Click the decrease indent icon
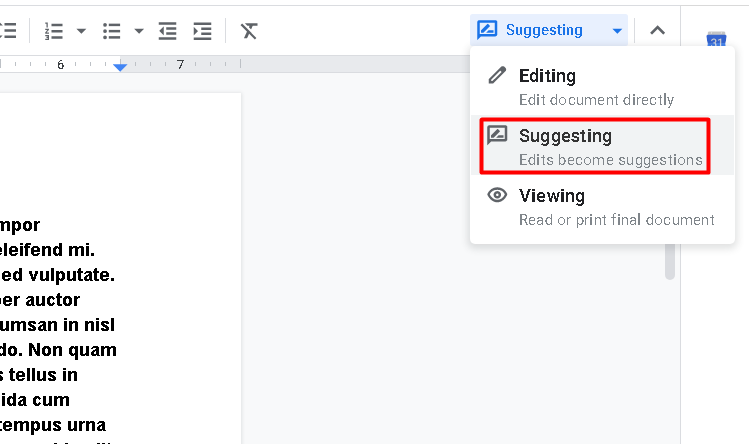The width and height of the screenshot is (749, 444). [x=168, y=31]
